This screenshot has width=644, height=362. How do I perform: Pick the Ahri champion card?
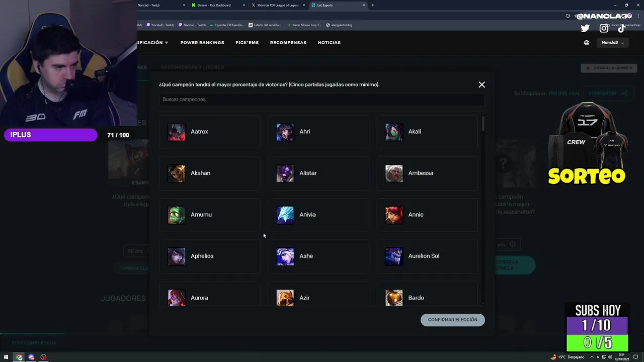318,132
